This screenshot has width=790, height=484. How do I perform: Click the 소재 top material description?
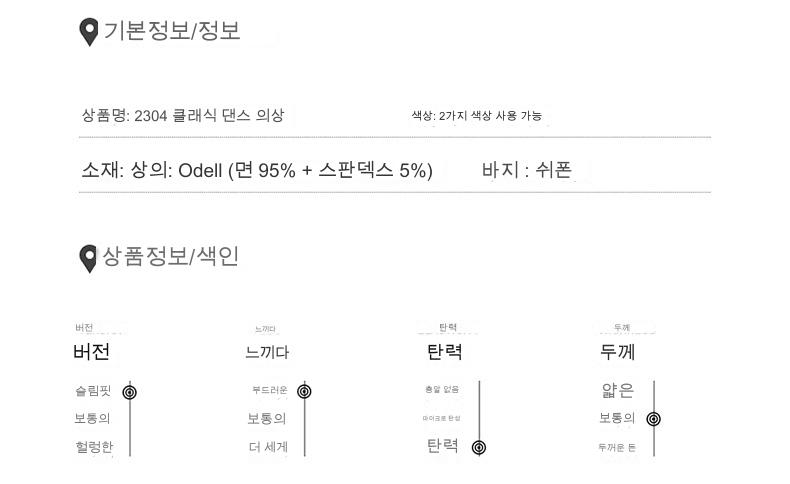tap(257, 171)
